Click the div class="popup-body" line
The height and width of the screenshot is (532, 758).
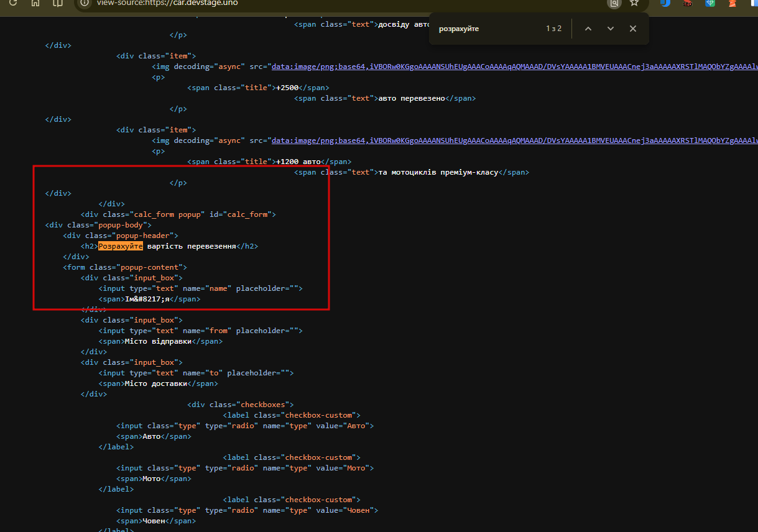click(98, 225)
